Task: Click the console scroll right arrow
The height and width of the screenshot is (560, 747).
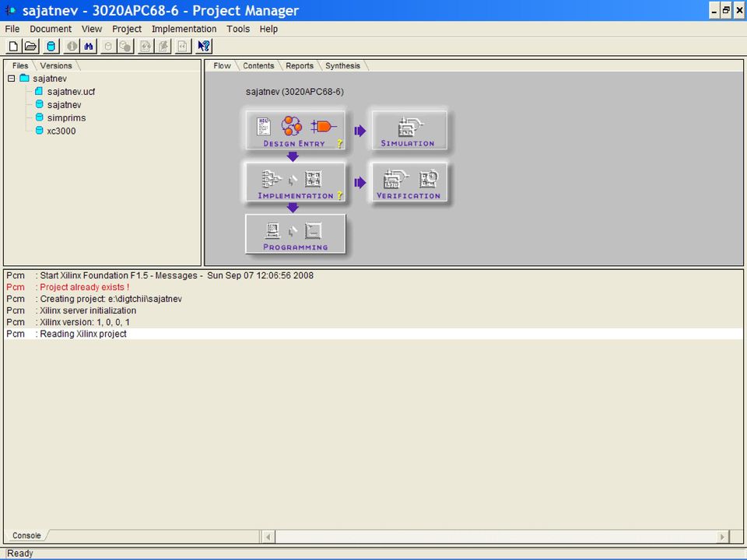Action: point(722,537)
